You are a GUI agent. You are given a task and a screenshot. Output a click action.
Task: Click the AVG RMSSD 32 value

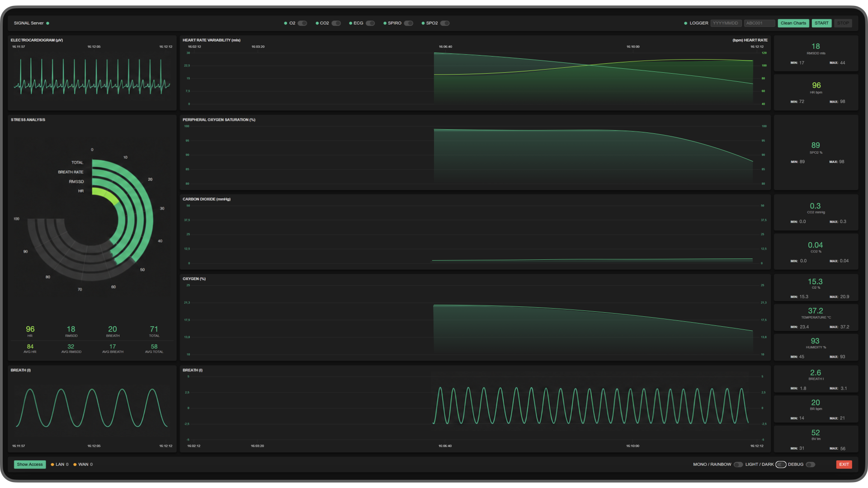click(71, 347)
